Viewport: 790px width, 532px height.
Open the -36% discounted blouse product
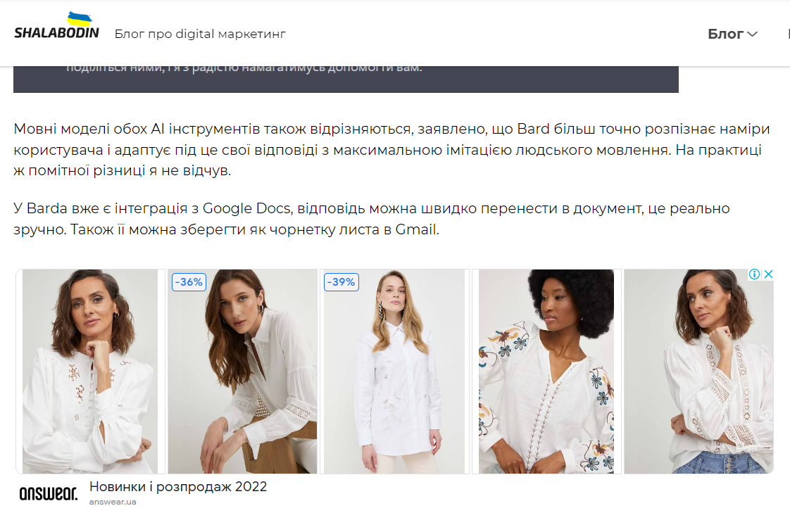(242, 372)
